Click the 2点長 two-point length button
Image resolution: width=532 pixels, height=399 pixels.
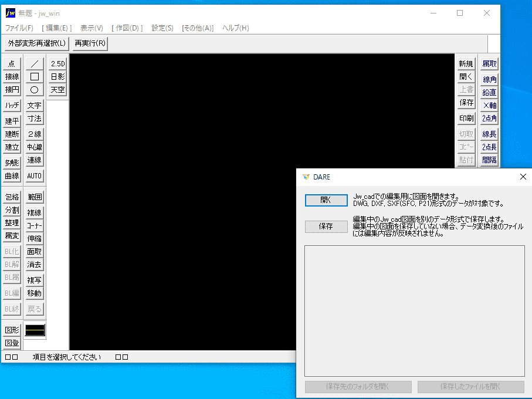pos(489,147)
